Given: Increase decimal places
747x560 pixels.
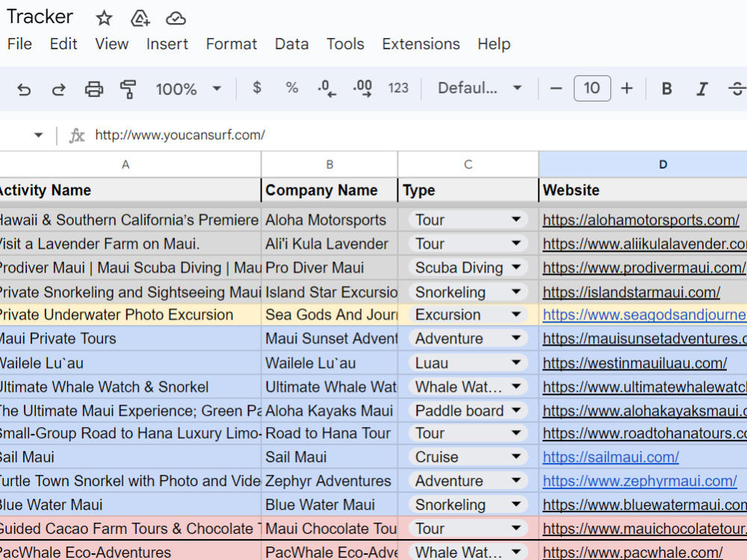Looking at the screenshot, I should click(362, 88).
